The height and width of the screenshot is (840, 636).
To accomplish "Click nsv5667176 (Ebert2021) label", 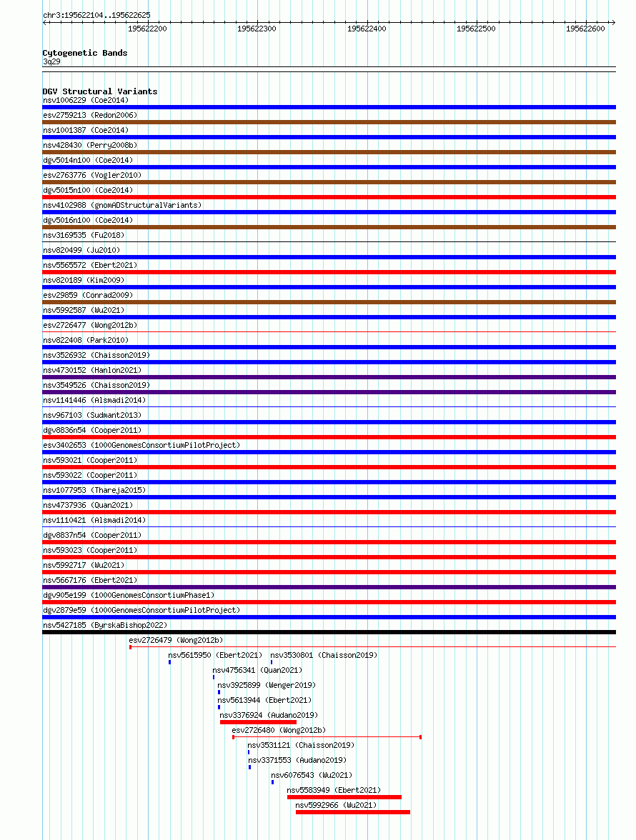I will (x=90, y=580).
